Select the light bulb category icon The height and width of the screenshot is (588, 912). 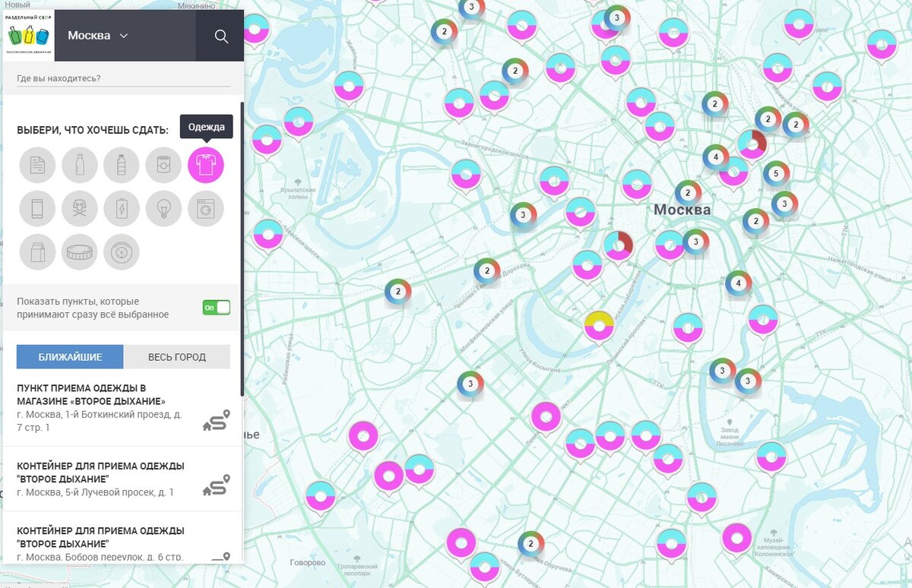pyautogui.click(x=163, y=208)
